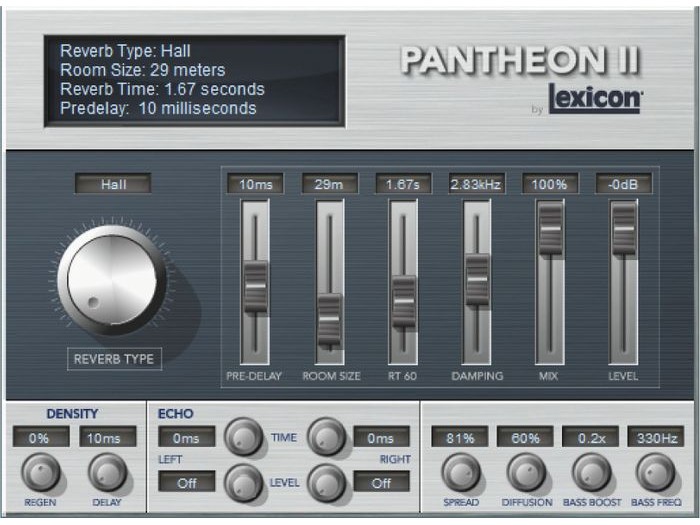This screenshot has height=525, width=700.
Task: Click the 0.2x bass boost value field
Action: coord(591,438)
